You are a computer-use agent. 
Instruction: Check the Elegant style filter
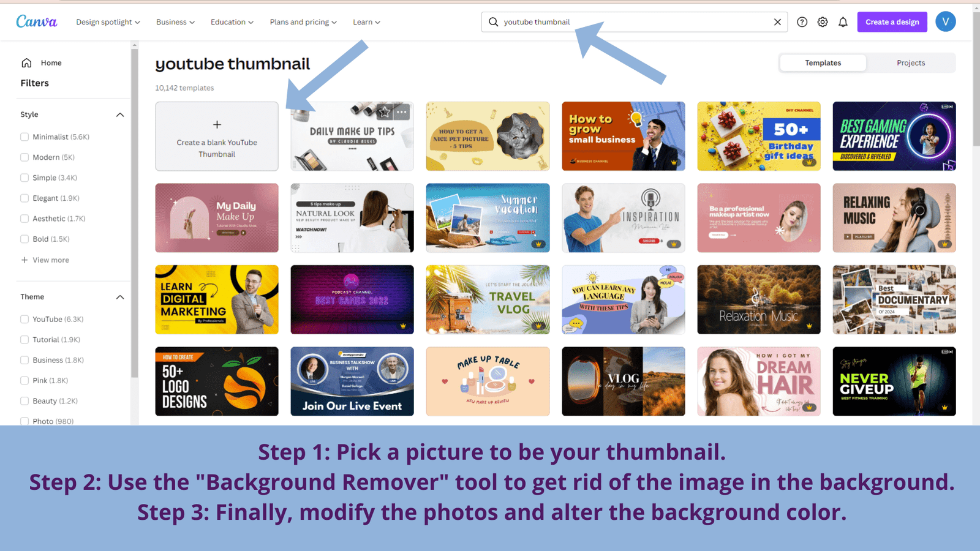pyautogui.click(x=24, y=198)
